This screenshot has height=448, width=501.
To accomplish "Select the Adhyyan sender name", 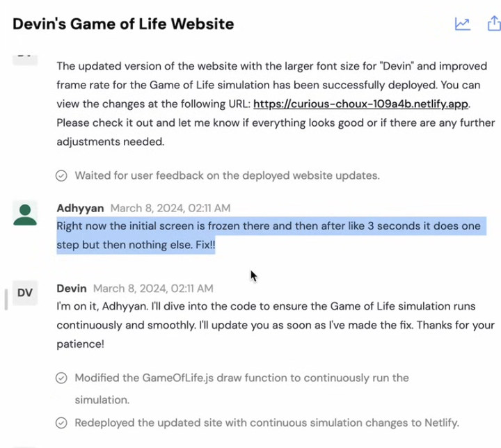I will (x=79, y=208).
